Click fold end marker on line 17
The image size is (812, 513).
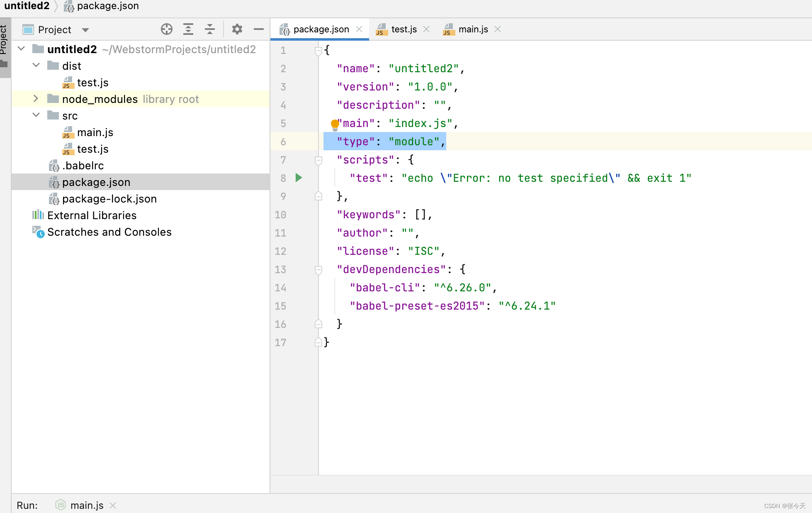[x=318, y=342]
